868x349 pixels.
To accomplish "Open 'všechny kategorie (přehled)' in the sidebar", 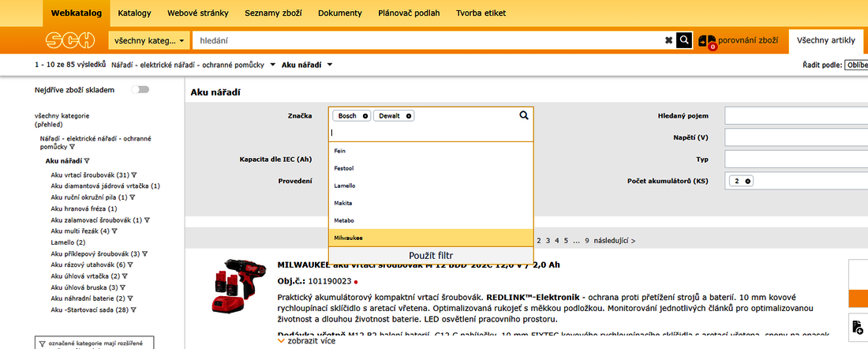I will pos(62,120).
